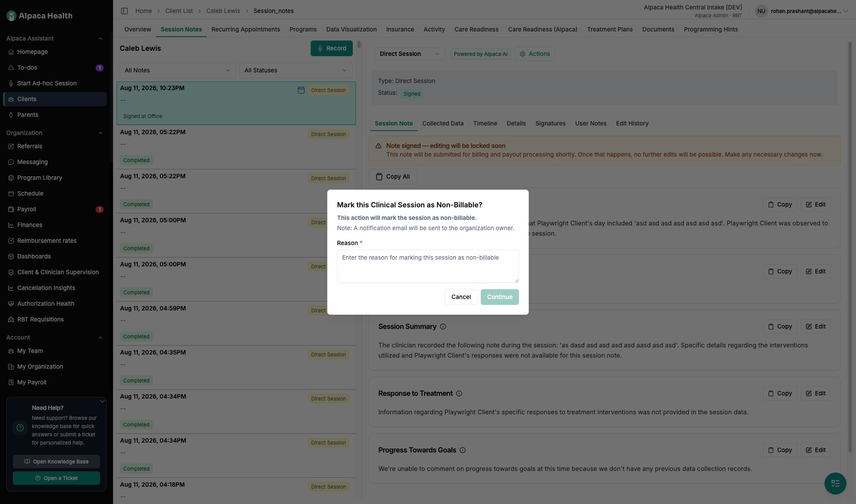
Task: Switch to Treatment Plans tab
Action: (x=610, y=30)
